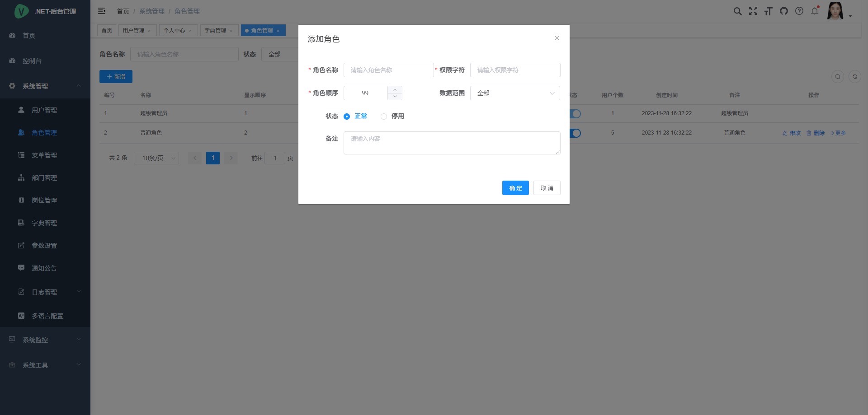The image size is (868, 415).
Task: Select the 正常 status radio button
Action: pos(347,117)
